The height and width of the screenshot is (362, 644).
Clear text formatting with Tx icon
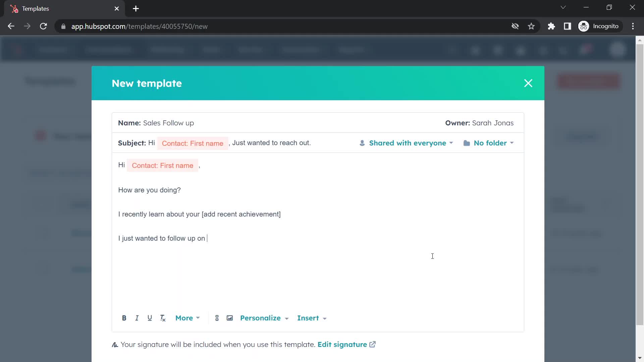coord(163,318)
